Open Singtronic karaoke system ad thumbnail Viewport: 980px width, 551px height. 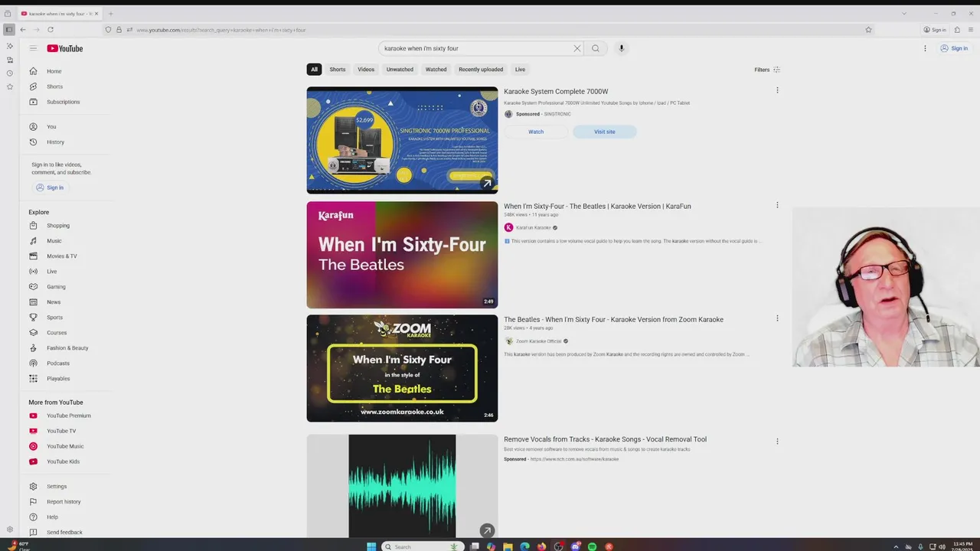(x=402, y=140)
